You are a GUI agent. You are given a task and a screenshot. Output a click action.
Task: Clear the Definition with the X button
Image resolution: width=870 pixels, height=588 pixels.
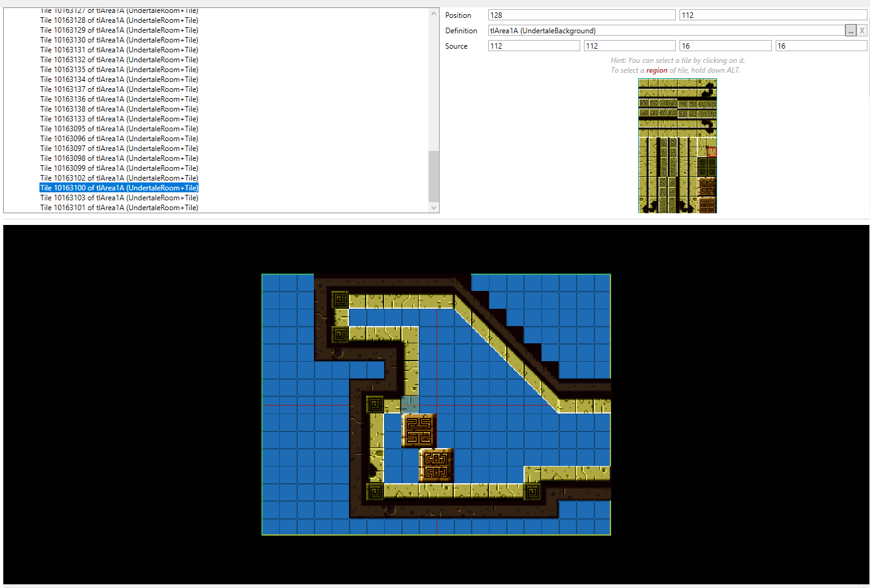tap(862, 31)
